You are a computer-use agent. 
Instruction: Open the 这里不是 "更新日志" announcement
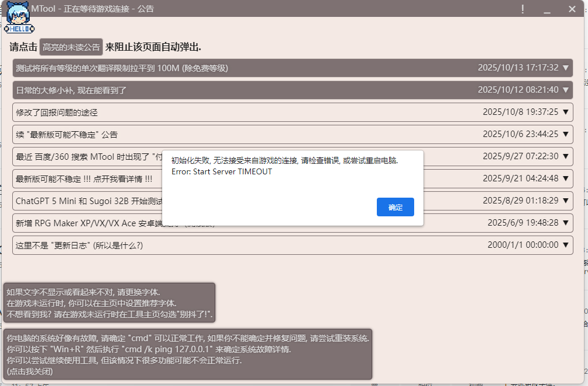79,245
